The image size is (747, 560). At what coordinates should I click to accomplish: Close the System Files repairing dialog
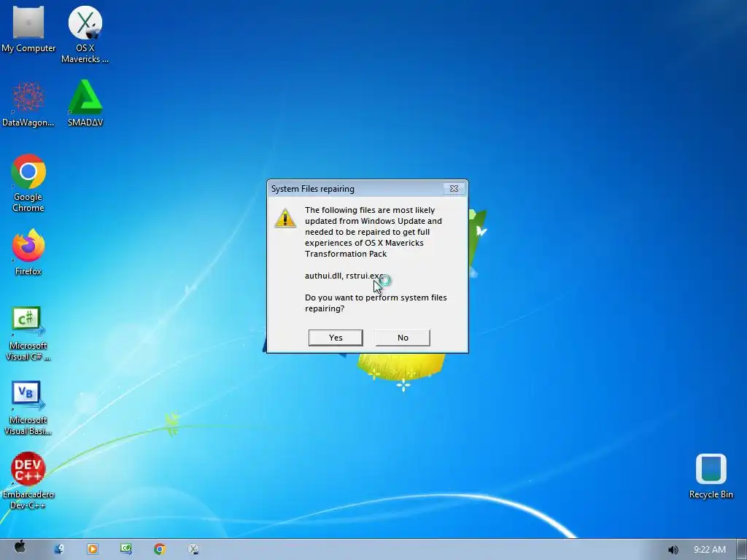click(454, 189)
